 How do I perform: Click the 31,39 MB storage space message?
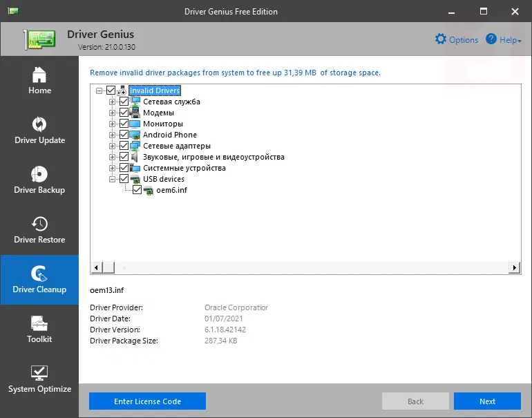click(x=235, y=73)
